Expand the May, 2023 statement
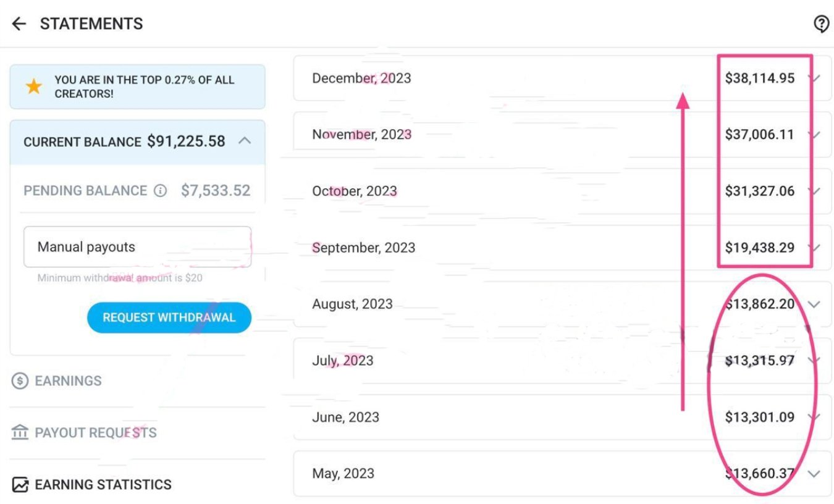Image resolution: width=834 pixels, height=504 pixels. pos(814,474)
